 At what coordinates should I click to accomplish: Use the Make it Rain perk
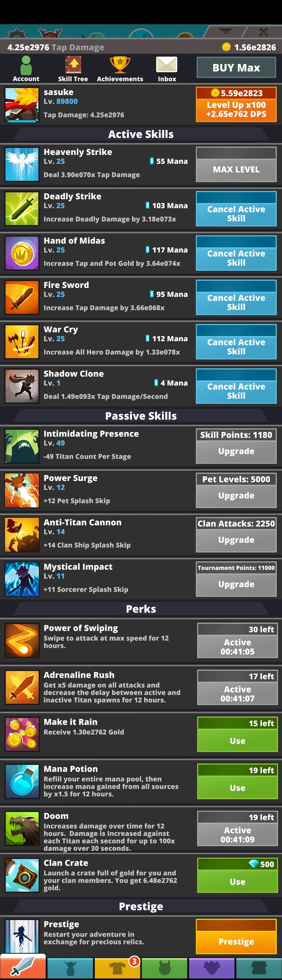pos(237,734)
